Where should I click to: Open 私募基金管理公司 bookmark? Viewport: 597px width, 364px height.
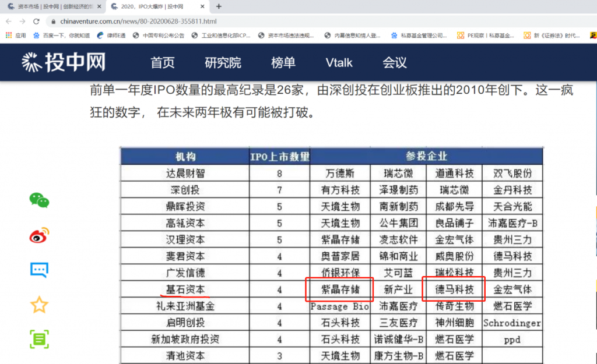pos(419,36)
